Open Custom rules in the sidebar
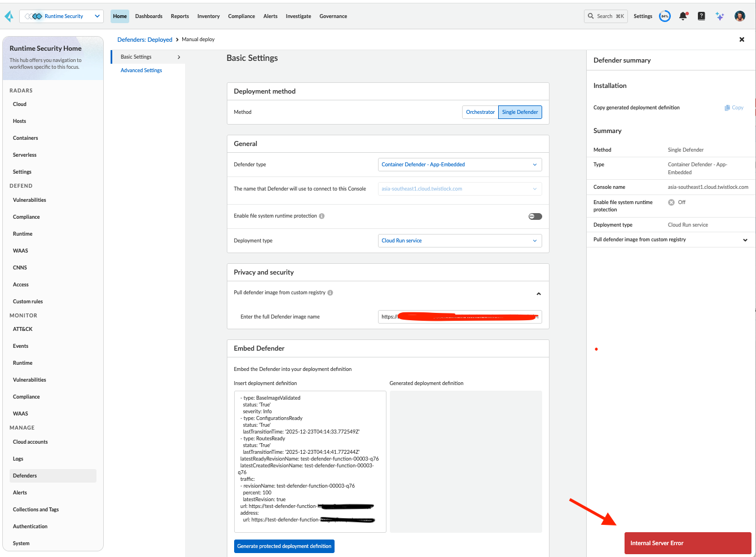756x557 pixels. click(x=28, y=302)
